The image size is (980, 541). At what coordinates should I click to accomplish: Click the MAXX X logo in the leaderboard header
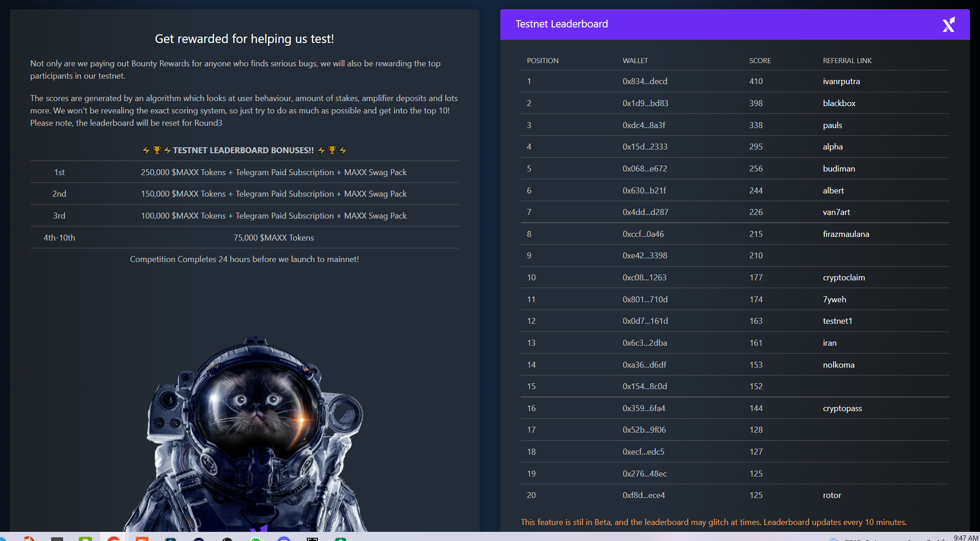949,25
